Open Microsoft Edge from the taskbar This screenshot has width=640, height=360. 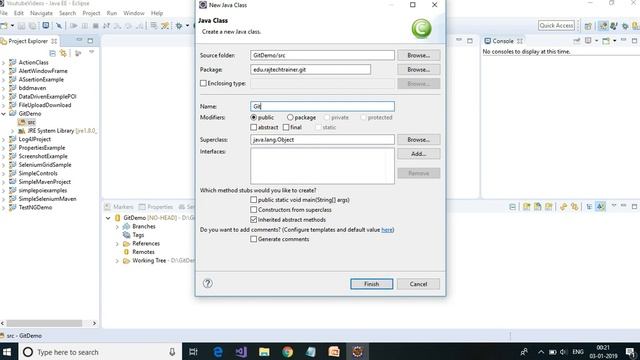pos(218,352)
